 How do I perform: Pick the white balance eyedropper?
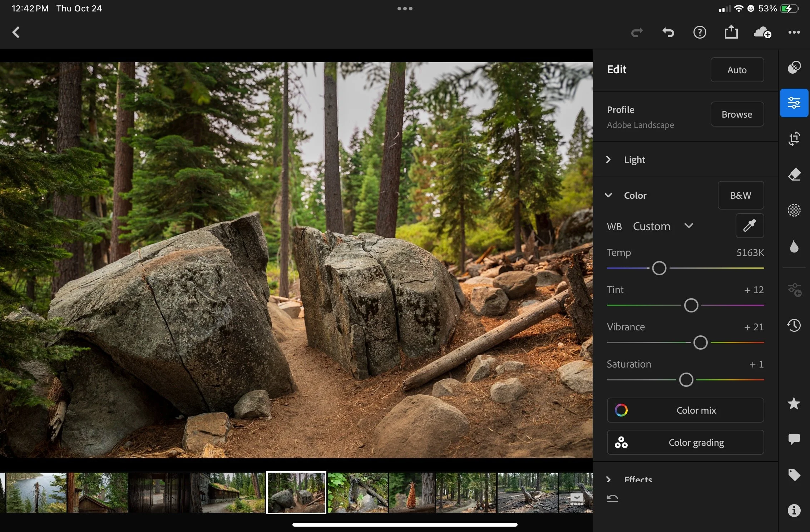(x=750, y=226)
